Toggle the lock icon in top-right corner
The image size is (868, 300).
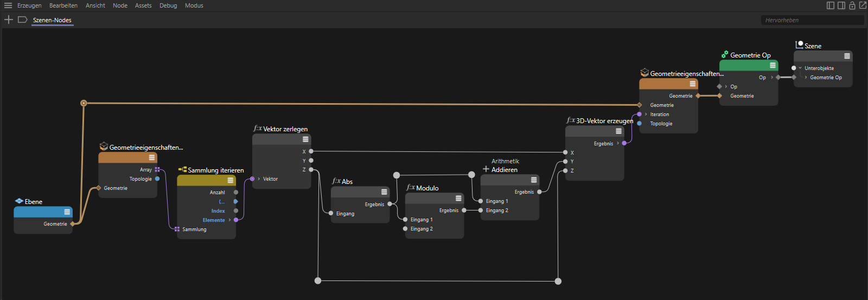(x=852, y=5)
